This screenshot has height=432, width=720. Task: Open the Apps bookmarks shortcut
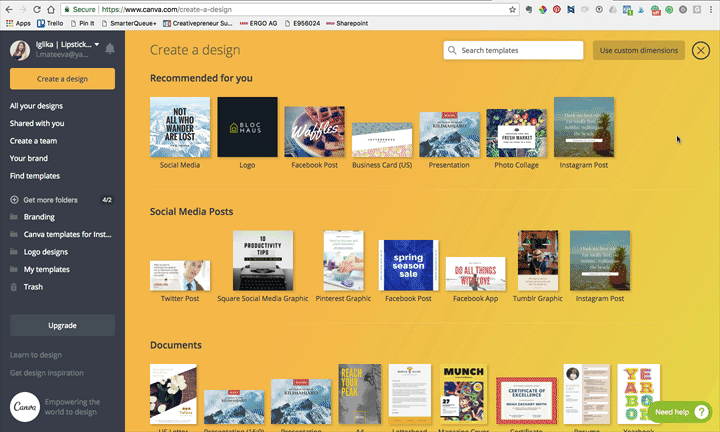click(18, 23)
